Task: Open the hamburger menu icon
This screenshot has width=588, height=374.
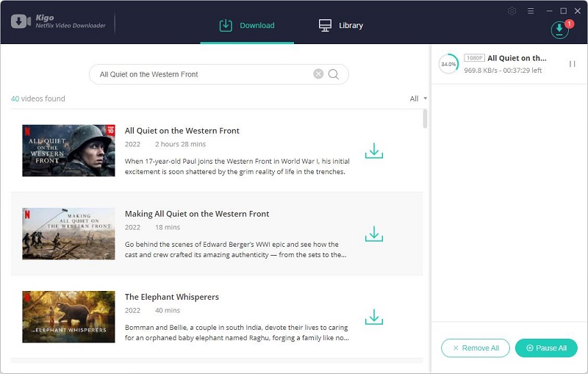Action: tap(531, 11)
